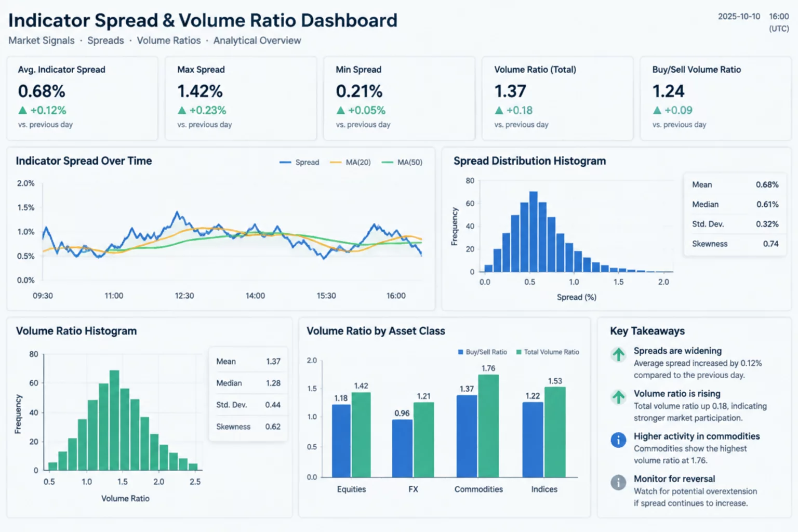The image size is (798, 532).
Task: Click Median 1.28 in volume ratio stats
Action: pos(248,383)
